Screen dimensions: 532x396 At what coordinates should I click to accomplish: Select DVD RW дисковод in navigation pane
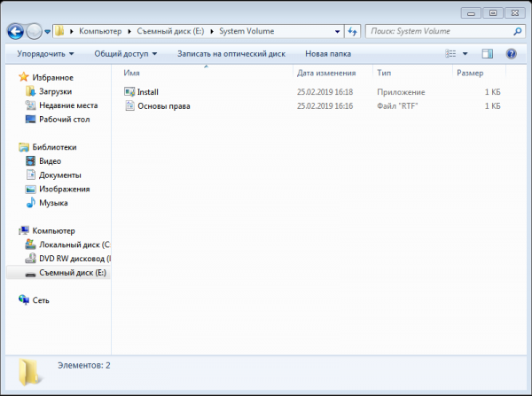[74, 258]
